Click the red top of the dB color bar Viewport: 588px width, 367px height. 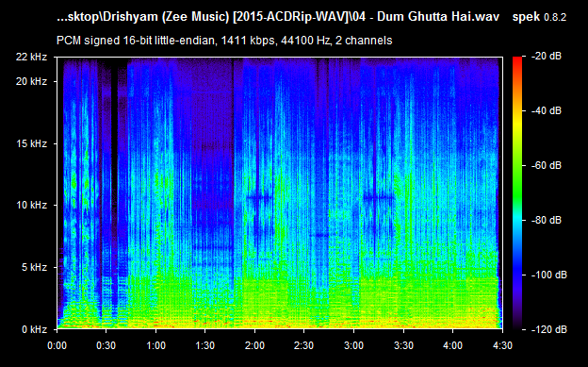517,60
